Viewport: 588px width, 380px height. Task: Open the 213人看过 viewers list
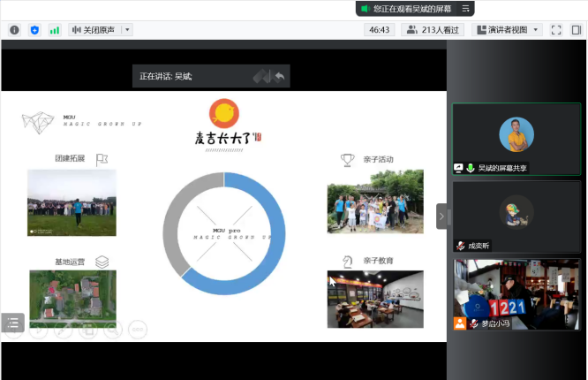point(433,29)
